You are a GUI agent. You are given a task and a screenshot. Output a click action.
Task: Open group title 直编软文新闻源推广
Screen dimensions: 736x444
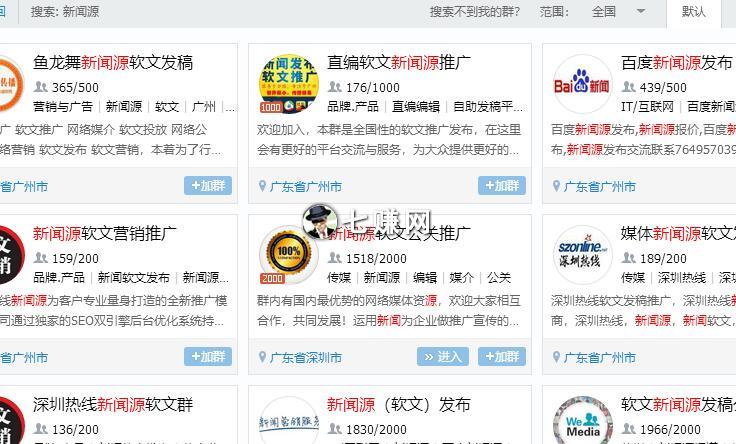click(x=399, y=62)
